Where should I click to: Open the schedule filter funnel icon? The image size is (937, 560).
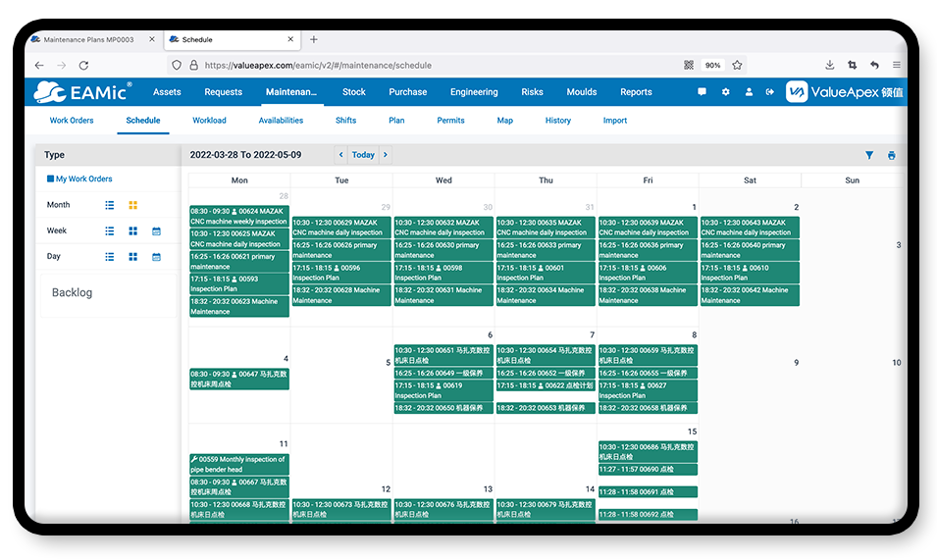click(x=869, y=155)
